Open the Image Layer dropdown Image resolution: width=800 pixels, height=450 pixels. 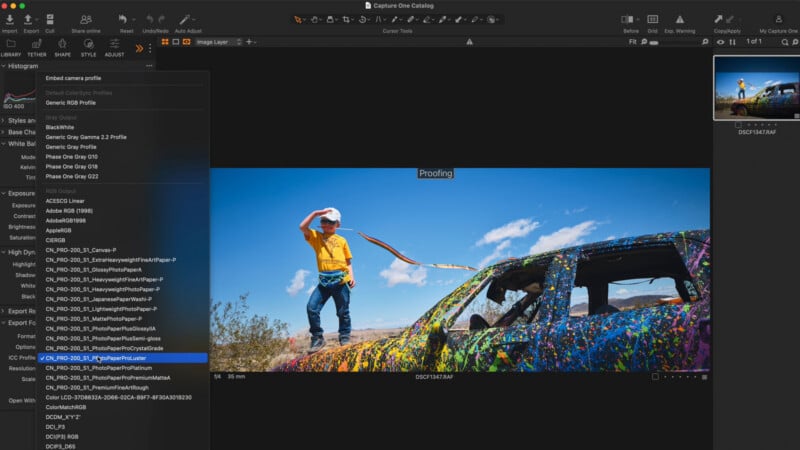coord(218,42)
